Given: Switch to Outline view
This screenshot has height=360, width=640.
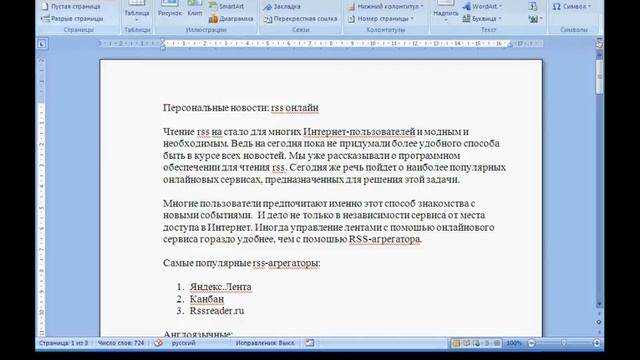Looking at the screenshot, I should [487, 343].
